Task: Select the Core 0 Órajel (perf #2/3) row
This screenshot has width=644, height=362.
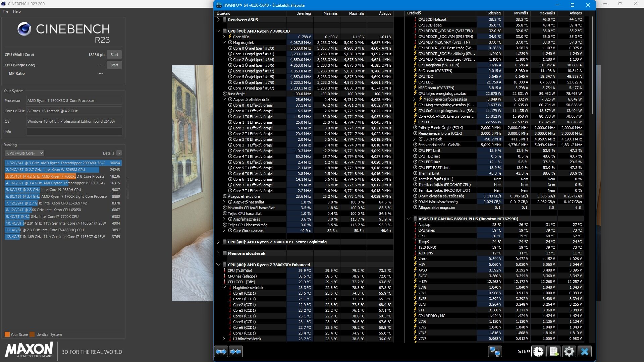Action: (x=305, y=48)
